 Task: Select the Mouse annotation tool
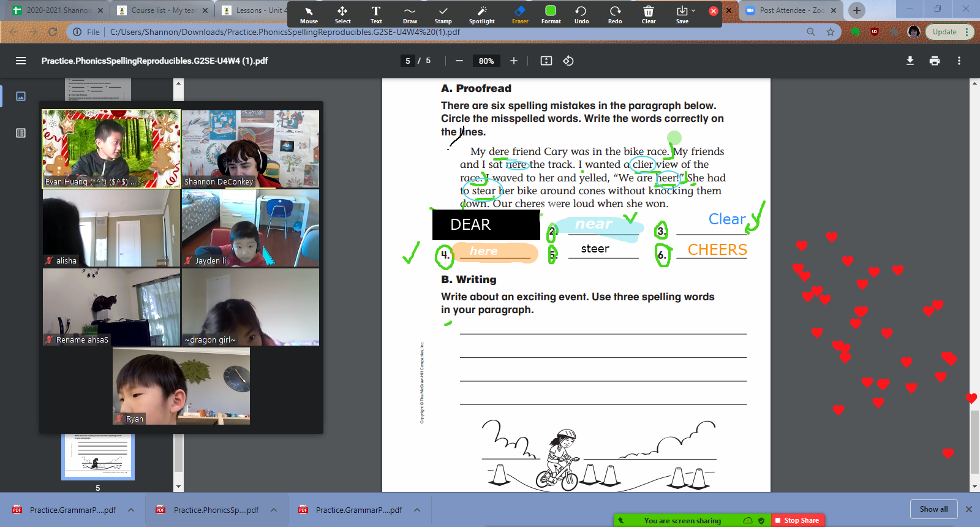click(309, 15)
